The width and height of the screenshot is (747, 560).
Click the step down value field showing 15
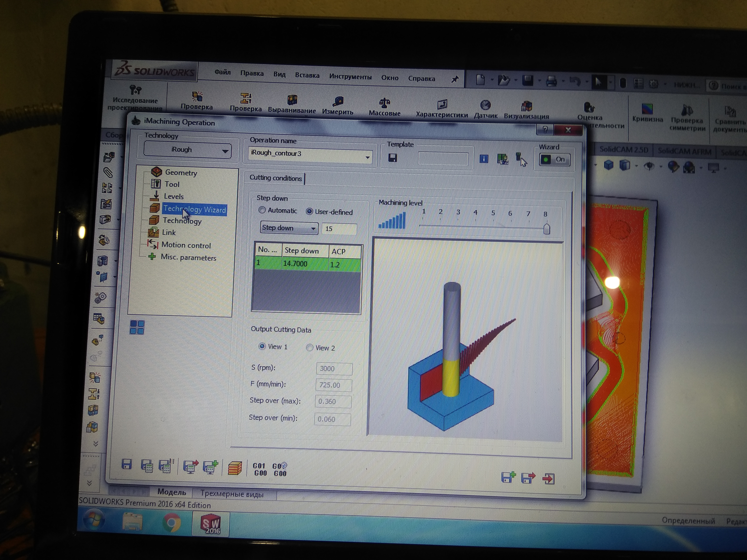click(339, 229)
